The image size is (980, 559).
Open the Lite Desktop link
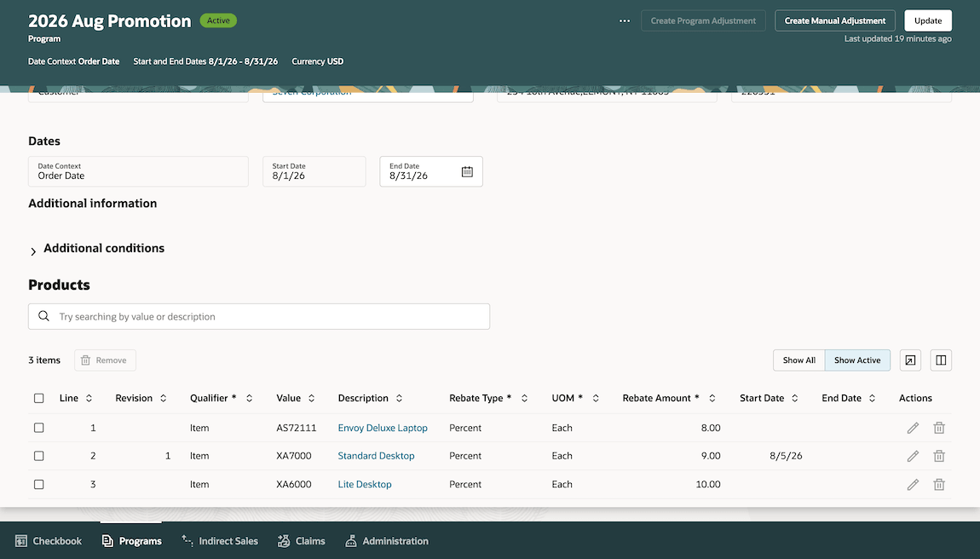tap(365, 485)
